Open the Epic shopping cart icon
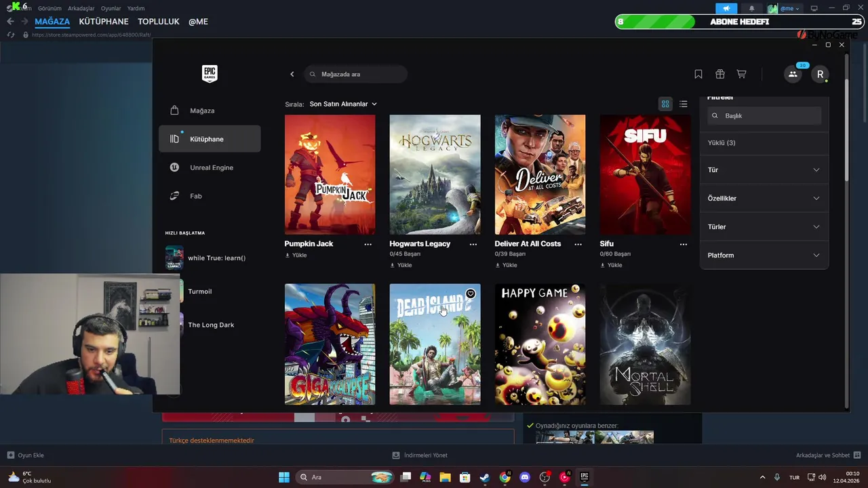868x488 pixels. (x=742, y=74)
